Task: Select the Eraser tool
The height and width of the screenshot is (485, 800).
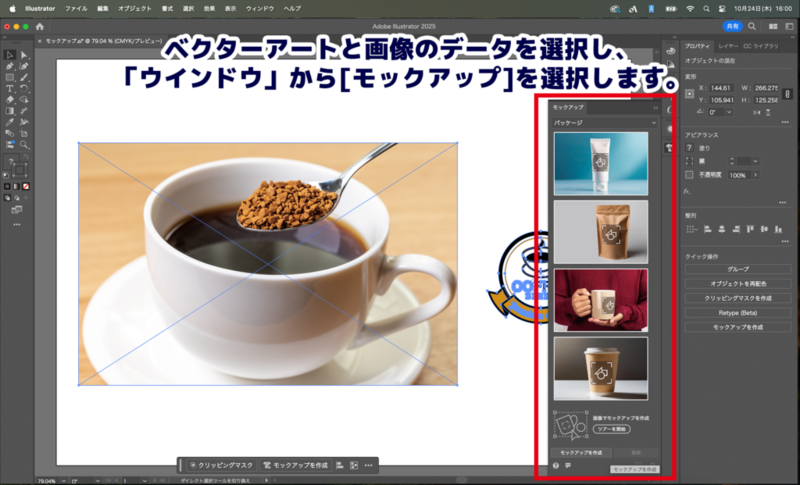Action: pyautogui.click(x=9, y=99)
